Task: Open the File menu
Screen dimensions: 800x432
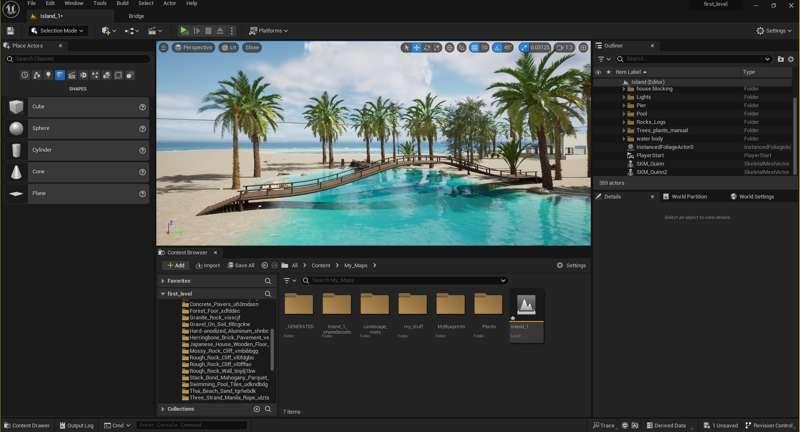Action: coord(32,3)
